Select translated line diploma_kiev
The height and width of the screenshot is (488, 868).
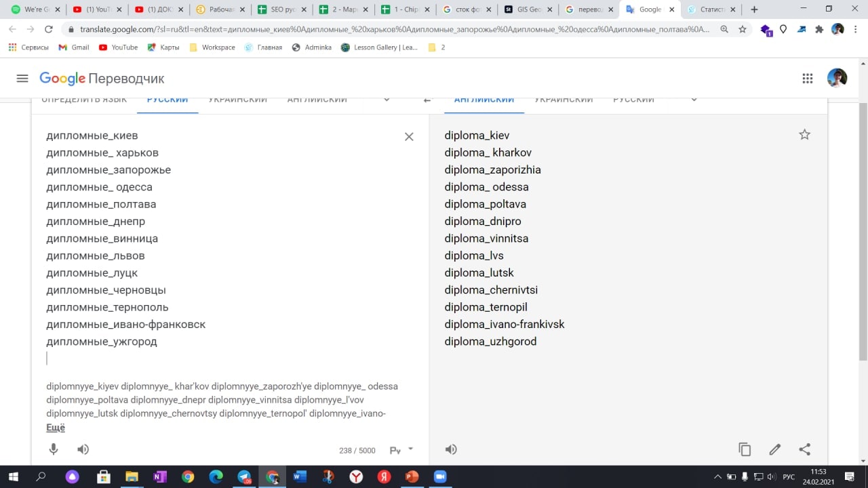point(477,136)
